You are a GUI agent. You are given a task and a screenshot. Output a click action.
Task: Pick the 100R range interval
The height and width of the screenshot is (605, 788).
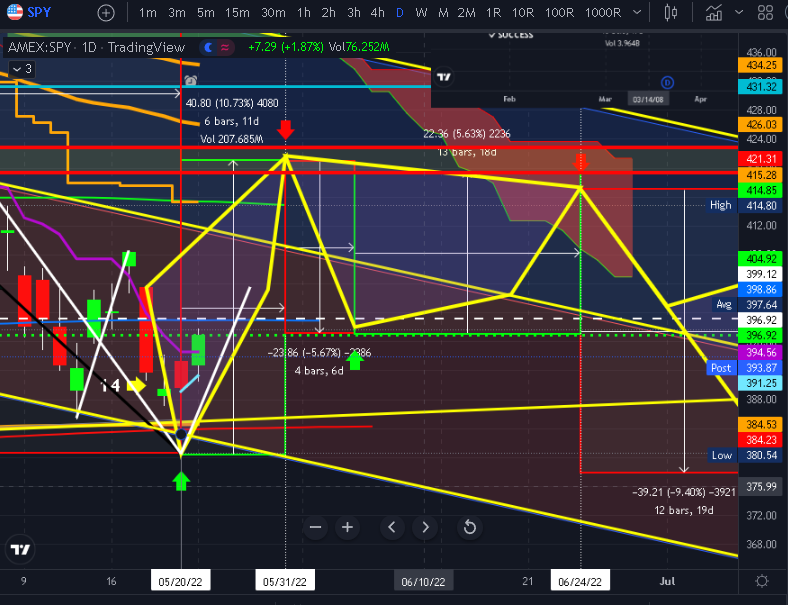point(559,13)
